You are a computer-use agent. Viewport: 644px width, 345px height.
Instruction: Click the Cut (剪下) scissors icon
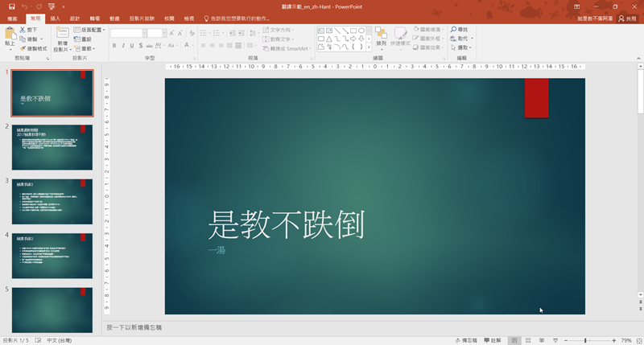[23, 30]
